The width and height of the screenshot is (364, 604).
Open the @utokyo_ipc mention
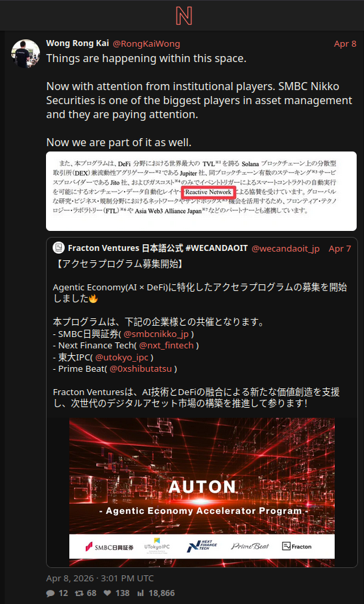tap(121, 357)
